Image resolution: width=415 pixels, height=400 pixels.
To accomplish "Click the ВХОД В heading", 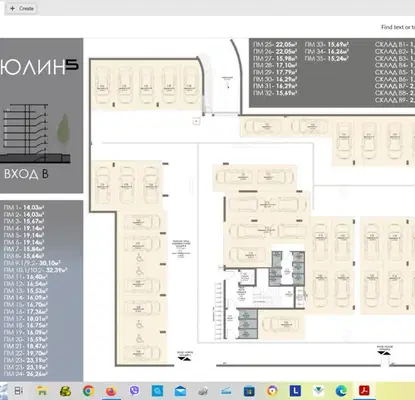I will 26,174.
